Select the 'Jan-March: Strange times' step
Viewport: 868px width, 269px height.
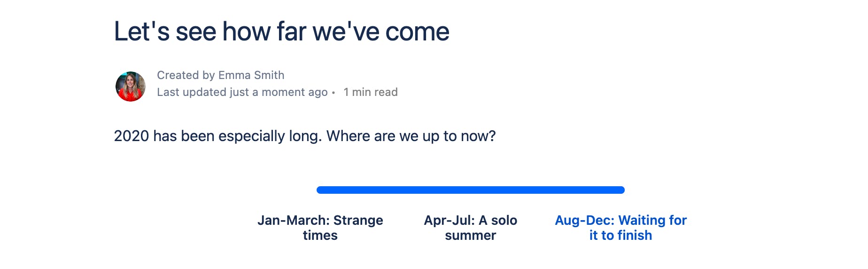(x=320, y=228)
